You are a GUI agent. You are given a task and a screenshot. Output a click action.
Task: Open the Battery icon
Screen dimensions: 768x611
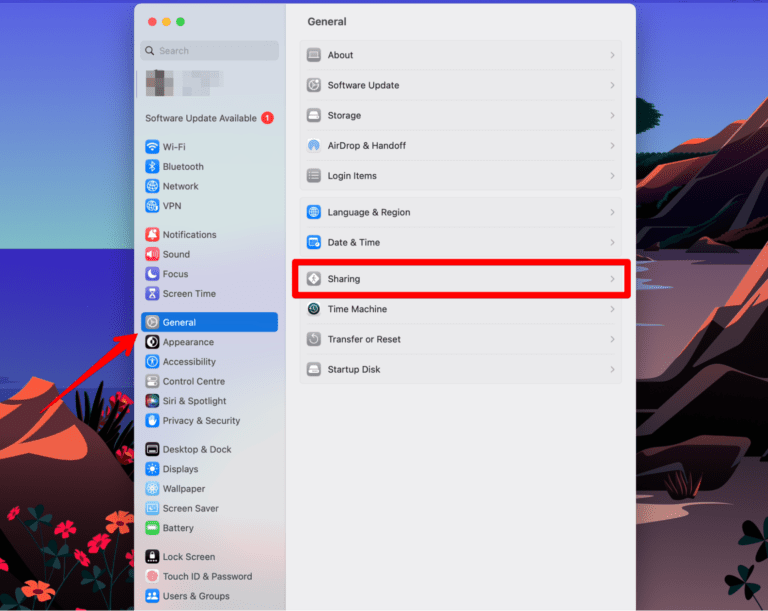coord(152,528)
